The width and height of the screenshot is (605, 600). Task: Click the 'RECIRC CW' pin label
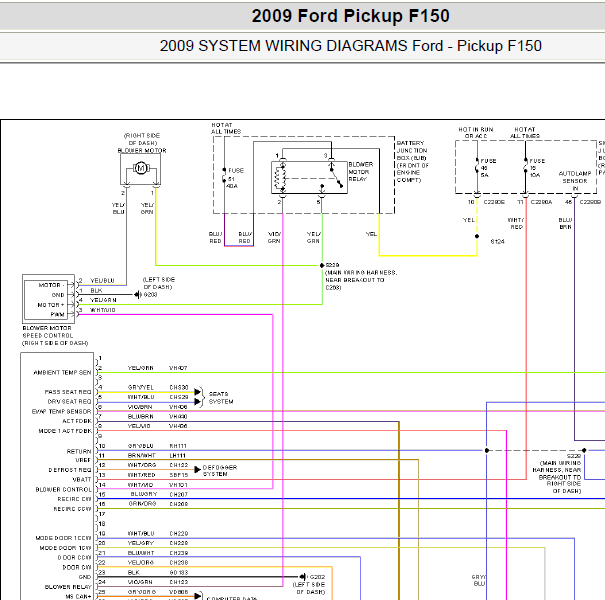tap(74, 499)
